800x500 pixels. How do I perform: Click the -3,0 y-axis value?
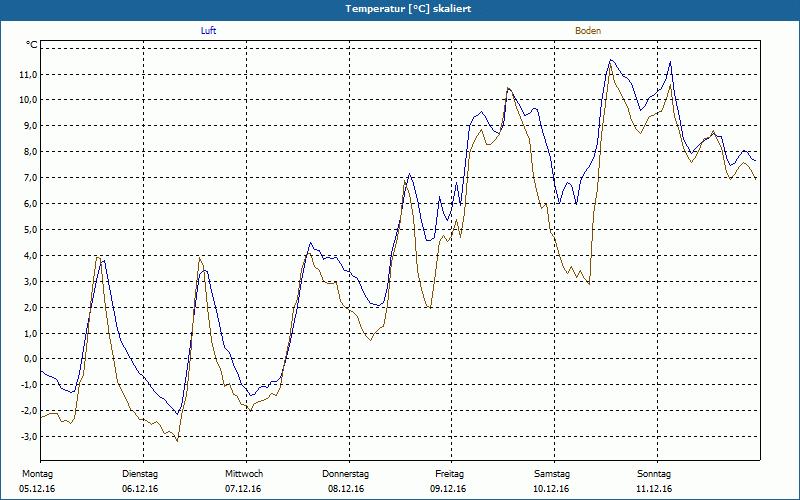[29, 437]
